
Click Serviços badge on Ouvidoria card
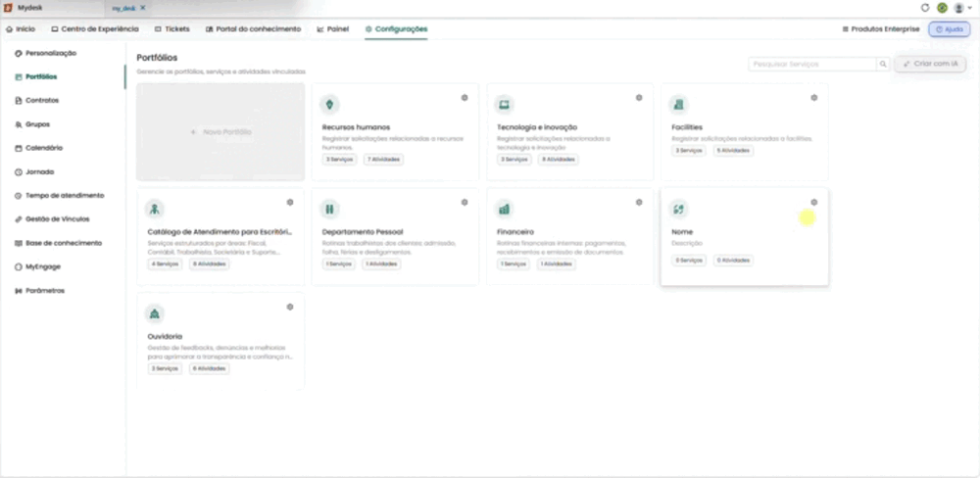(165, 368)
